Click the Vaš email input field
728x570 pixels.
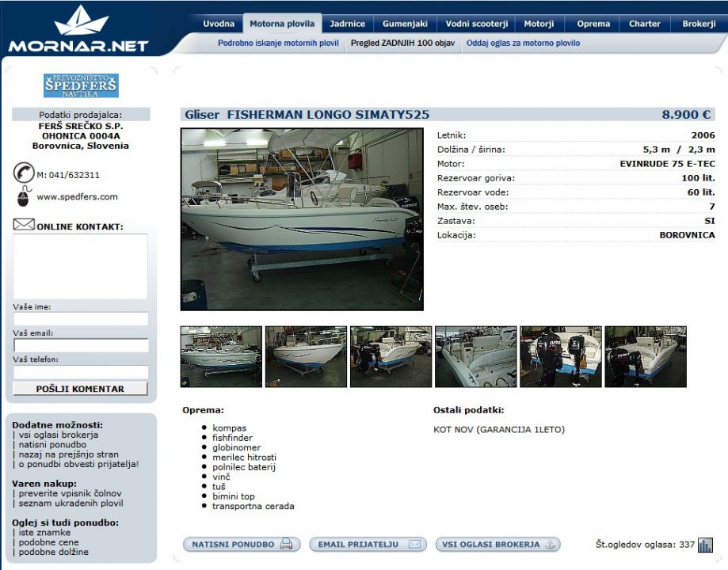tap(81, 345)
